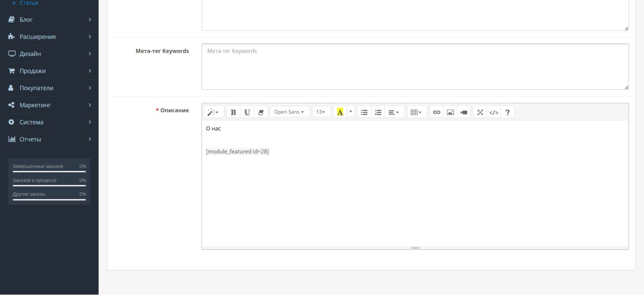Open the Покупатели sidebar menu
Image resolution: width=644 pixels, height=295 pixels.
click(x=49, y=88)
